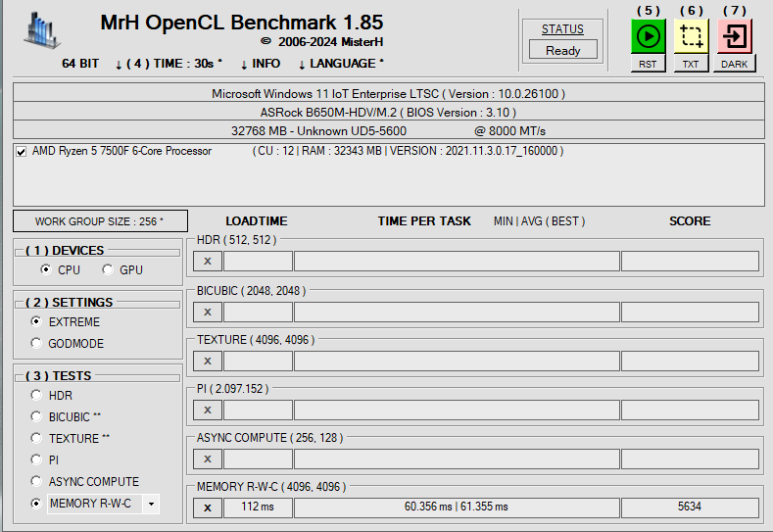Screen dimensions: 773x532
Task: Select the GODMODE setting
Action: pos(36,343)
